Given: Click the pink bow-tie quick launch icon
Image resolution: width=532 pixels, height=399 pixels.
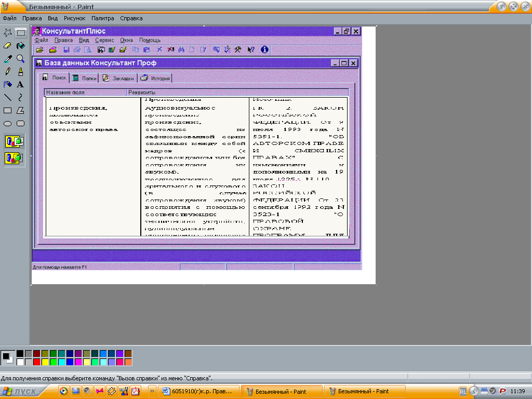Looking at the screenshot, I should tap(99, 391).
